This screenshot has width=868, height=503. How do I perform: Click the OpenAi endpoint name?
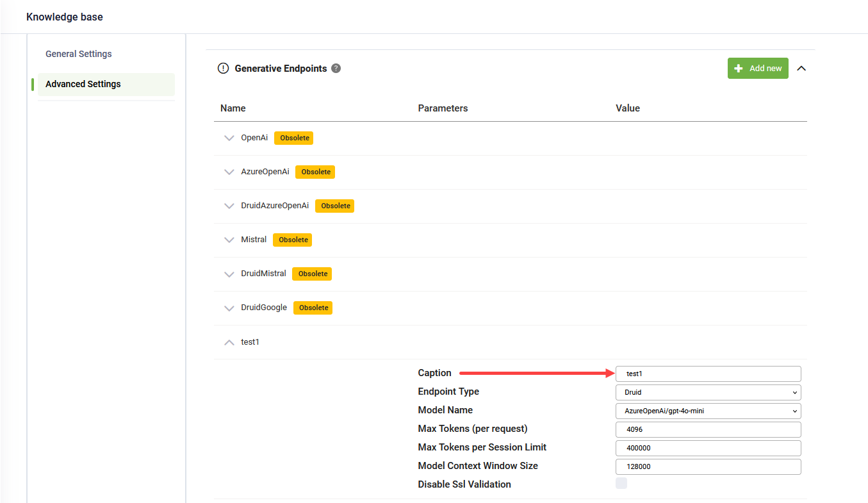click(x=254, y=138)
